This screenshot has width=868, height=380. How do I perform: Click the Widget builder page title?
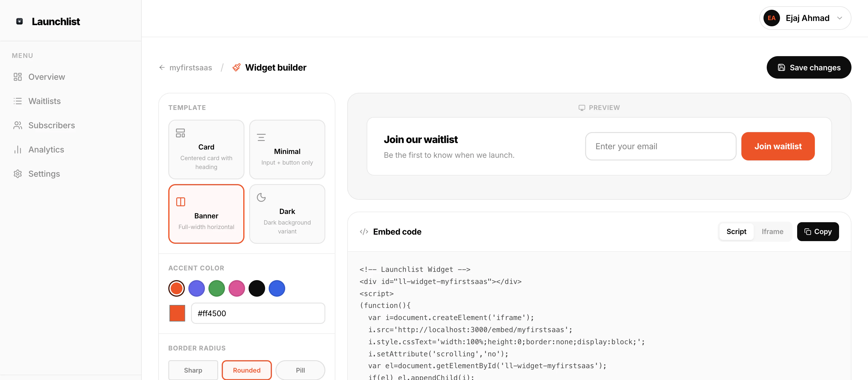click(x=276, y=67)
